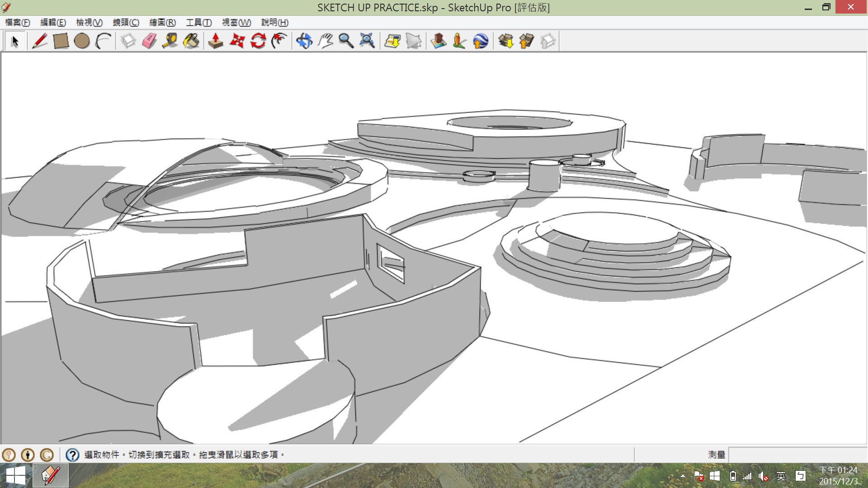Check the battery status icon
This screenshot has width=868, height=488.
[733, 476]
